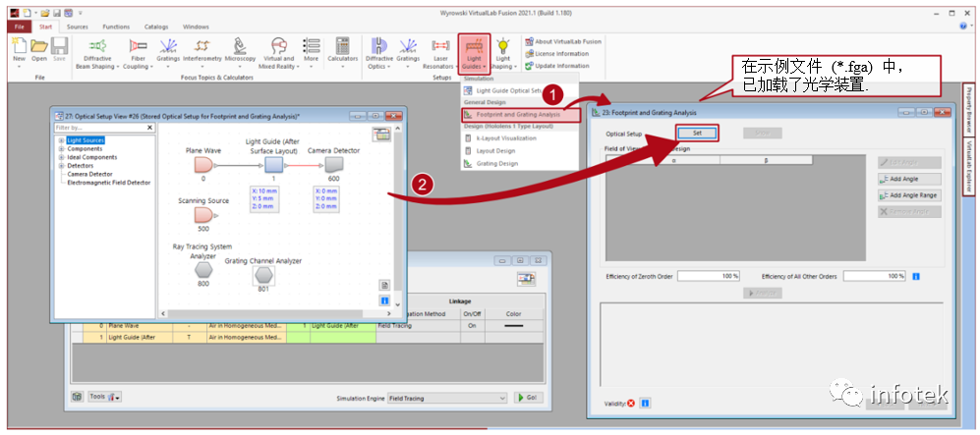
Task: Select the Plane Wave source element
Action: (x=203, y=165)
